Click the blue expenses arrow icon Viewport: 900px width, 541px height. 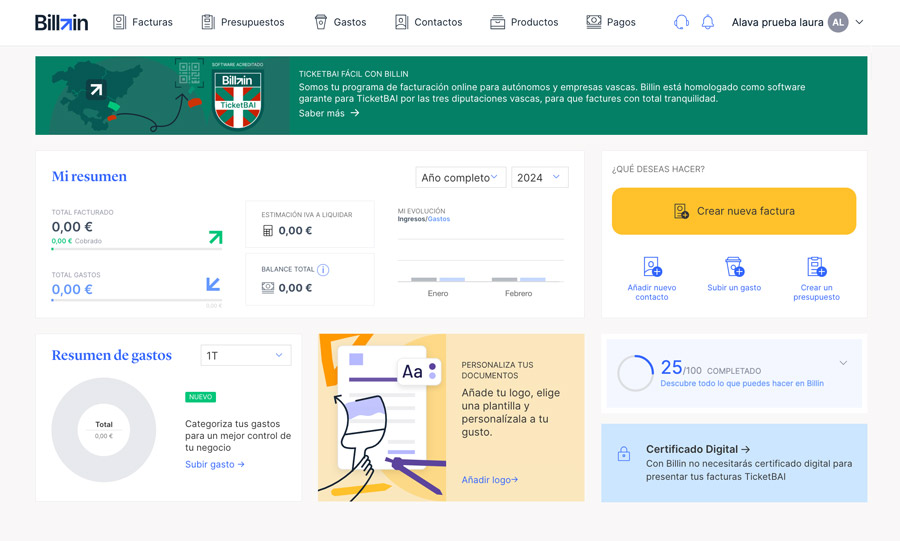coord(213,284)
